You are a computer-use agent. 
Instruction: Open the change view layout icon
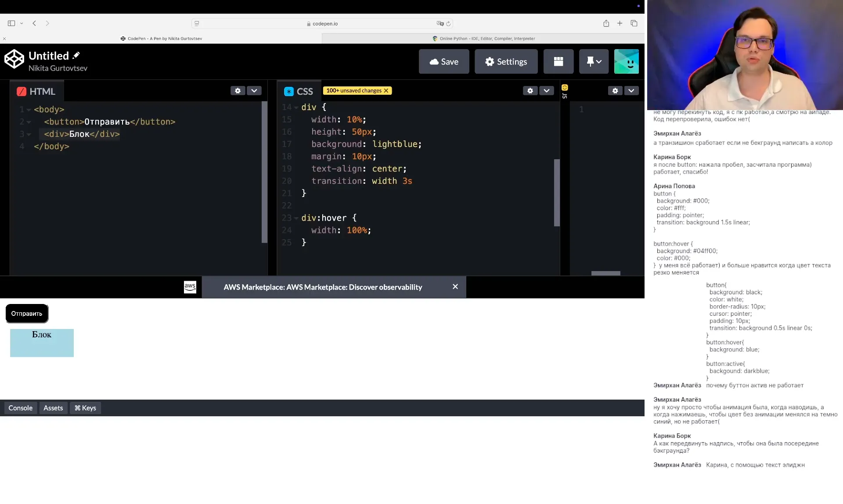[558, 61]
